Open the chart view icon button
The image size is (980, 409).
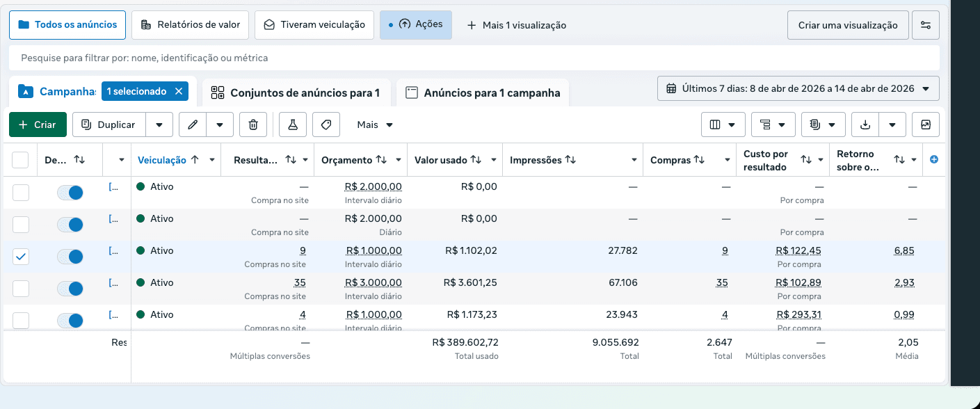[x=926, y=125]
